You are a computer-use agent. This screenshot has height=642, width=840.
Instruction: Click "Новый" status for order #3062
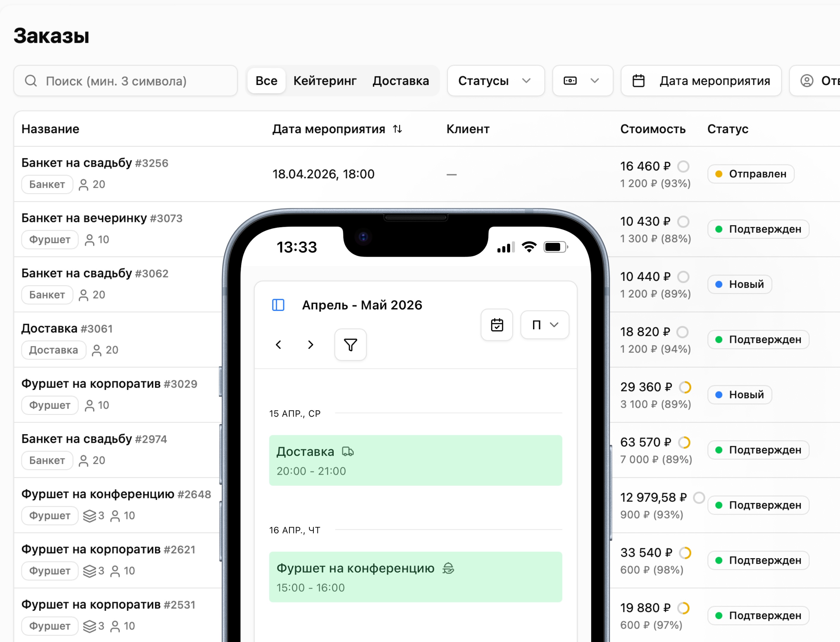tap(739, 284)
